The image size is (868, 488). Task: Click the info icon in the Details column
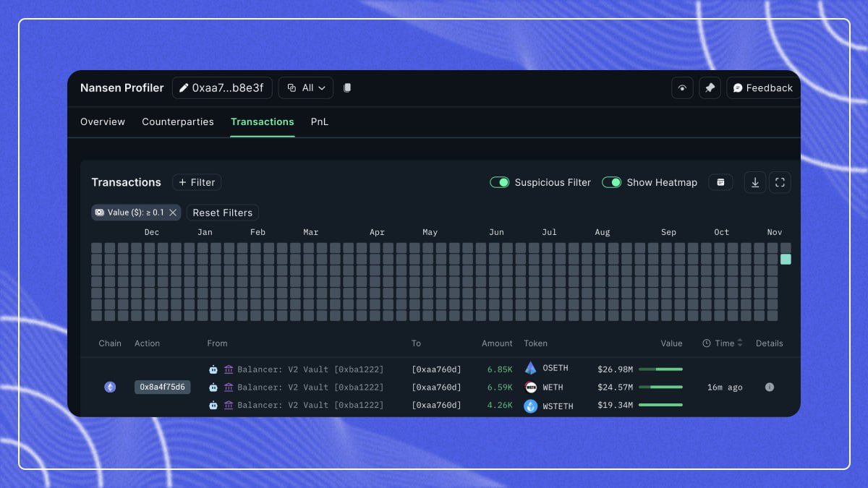click(769, 387)
